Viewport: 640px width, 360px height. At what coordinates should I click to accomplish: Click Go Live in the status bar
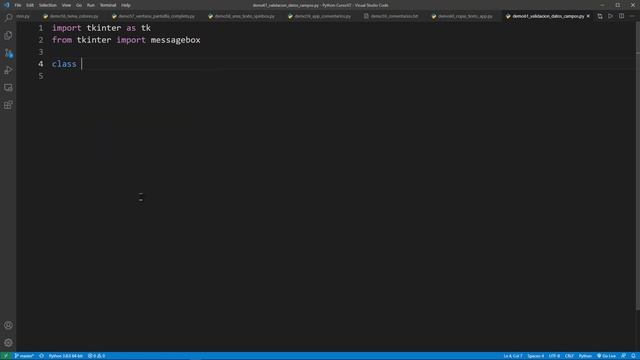pyautogui.click(x=606, y=356)
